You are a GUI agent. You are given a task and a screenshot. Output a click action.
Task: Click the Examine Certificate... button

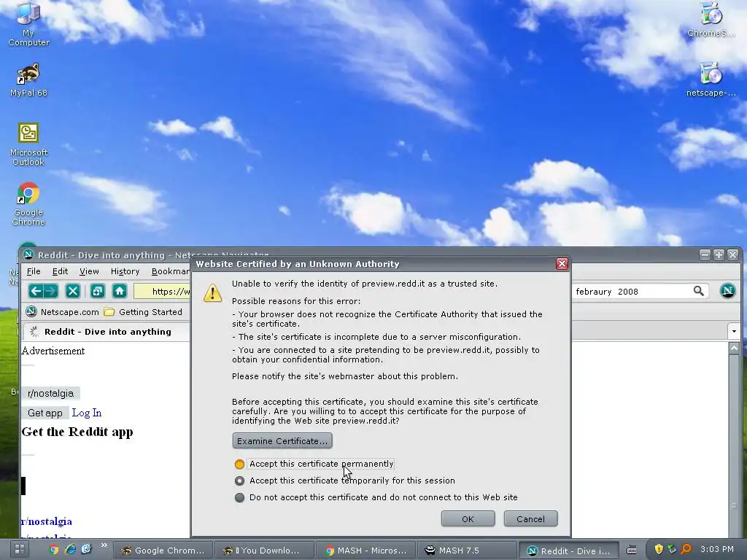click(282, 441)
